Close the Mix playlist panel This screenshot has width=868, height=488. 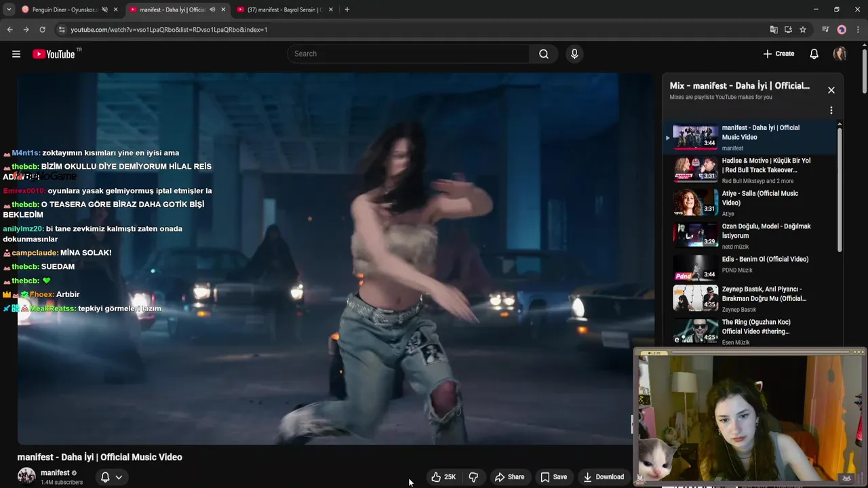[x=831, y=90]
